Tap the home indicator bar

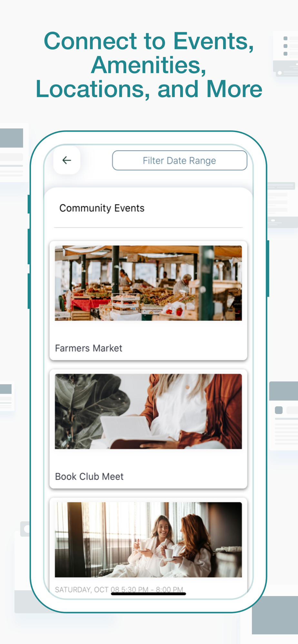148,594
